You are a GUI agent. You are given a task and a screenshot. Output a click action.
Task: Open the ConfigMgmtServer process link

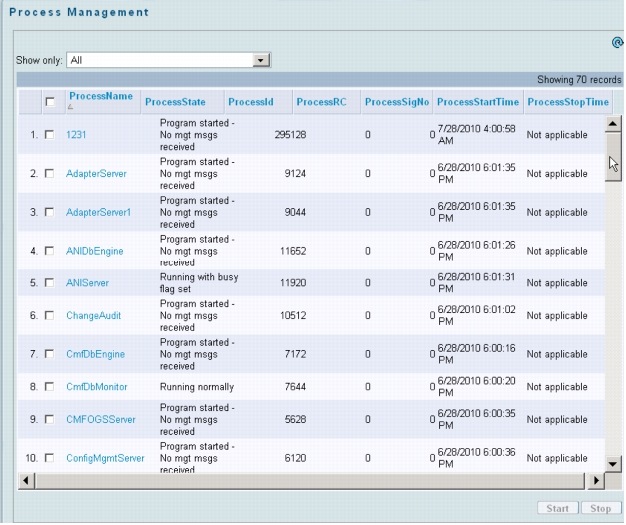pos(105,458)
